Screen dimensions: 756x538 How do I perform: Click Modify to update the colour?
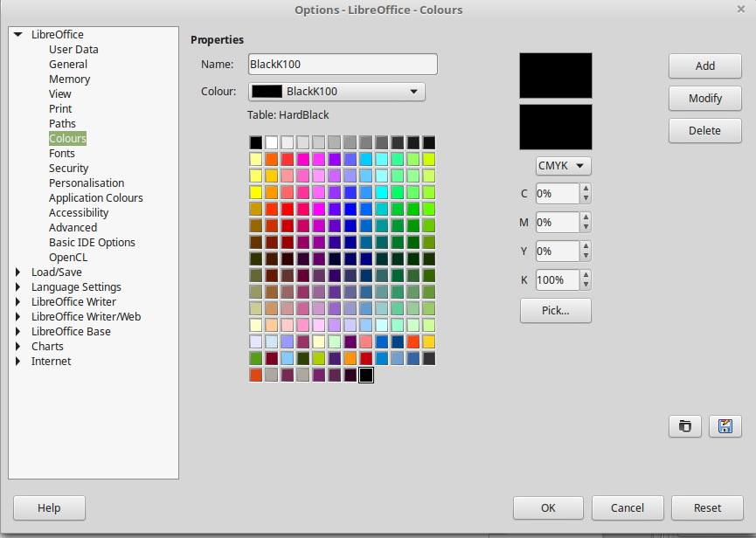point(705,99)
